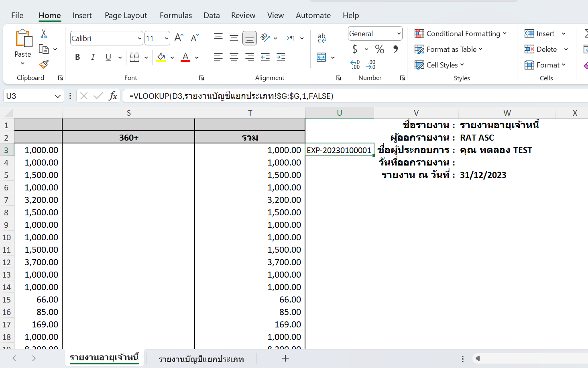Apply Percent Style formatting
Image resolution: width=588 pixels, height=368 pixels.
tap(380, 49)
